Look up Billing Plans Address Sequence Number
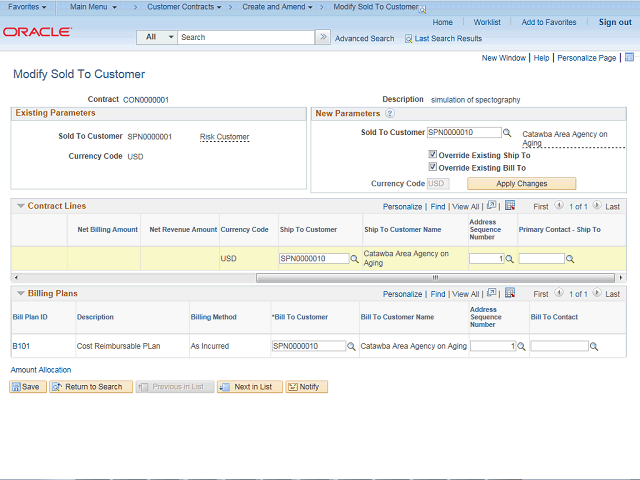The image size is (640, 480). (521, 346)
